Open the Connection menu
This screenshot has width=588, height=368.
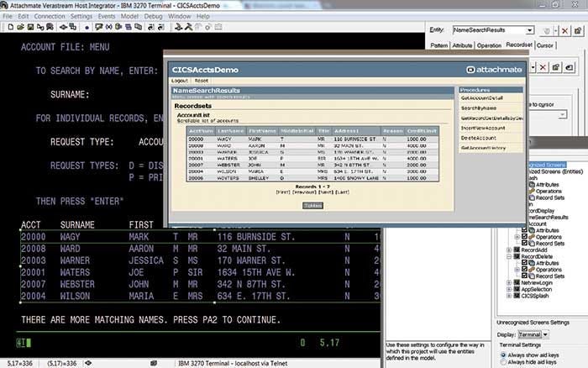(50, 16)
